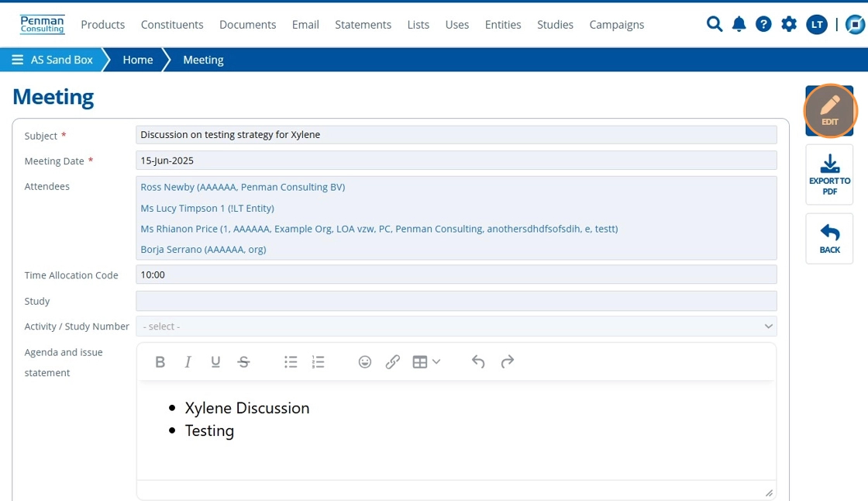Click the app switcher icon at far right
This screenshot has height=501, width=868.
(x=856, y=24)
